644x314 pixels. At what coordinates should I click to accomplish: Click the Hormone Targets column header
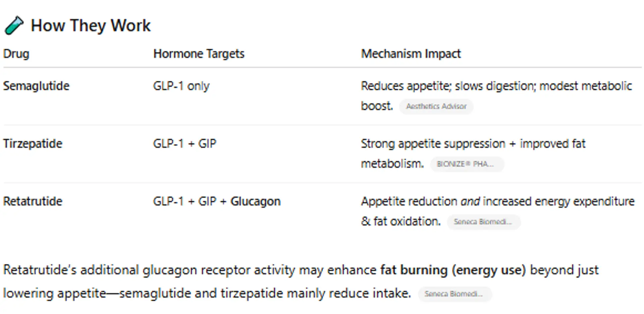(x=199, y=54)
